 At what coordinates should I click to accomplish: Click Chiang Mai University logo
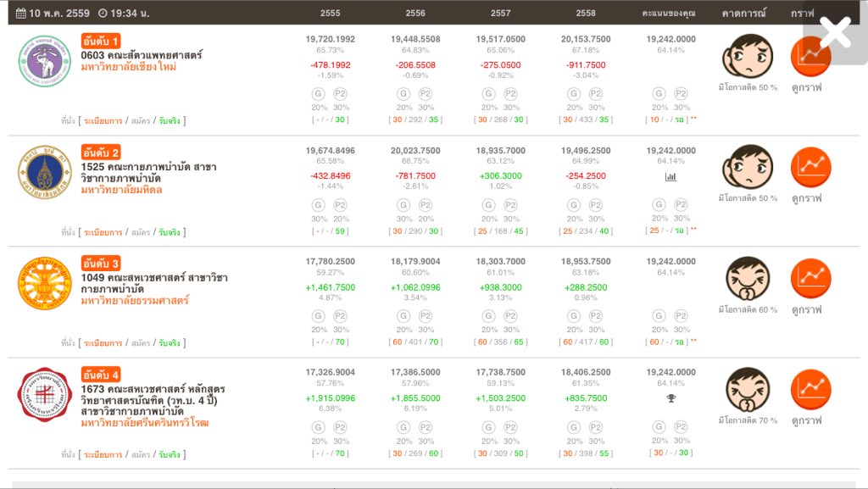tap(45, 61)
